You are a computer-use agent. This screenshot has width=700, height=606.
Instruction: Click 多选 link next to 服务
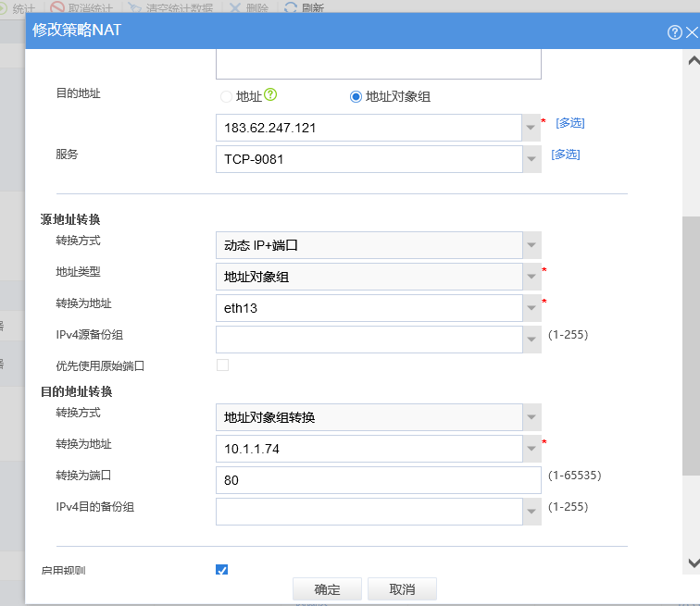pyautogui.click(x=565, y=155)
